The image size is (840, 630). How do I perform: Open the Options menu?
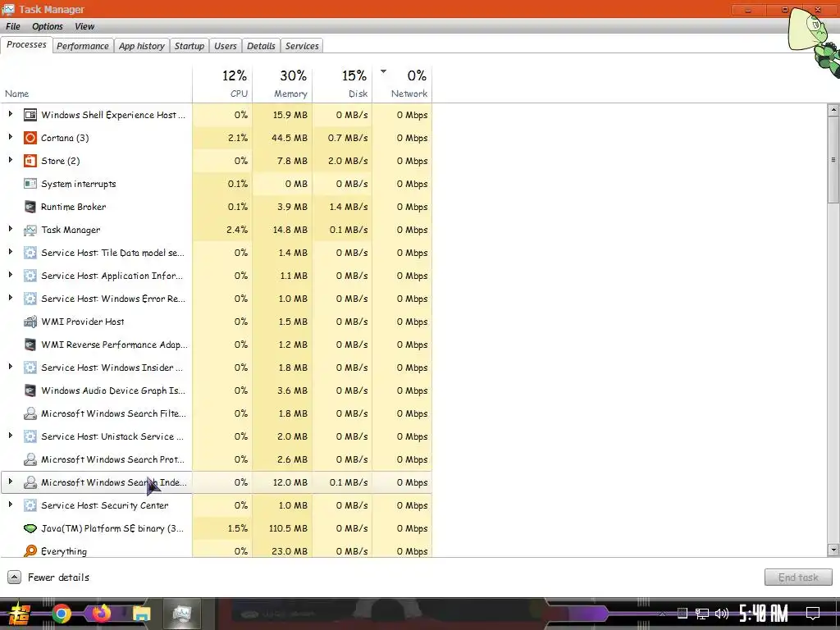click(47, 26)
